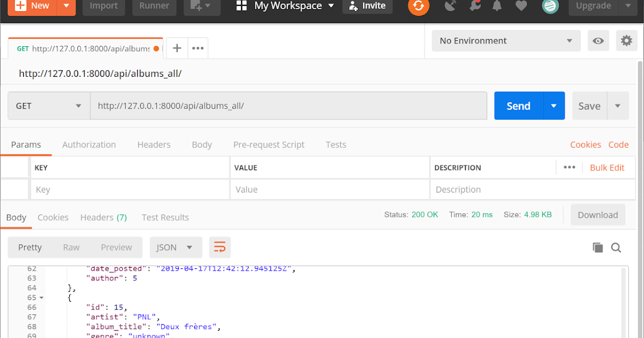Viewport: 644px width, 338px height.
Task: Collapse the JSON object at line 65
Action: [42, 297]
